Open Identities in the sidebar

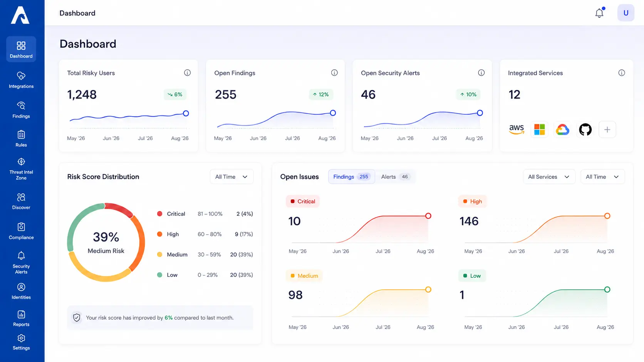21,291
